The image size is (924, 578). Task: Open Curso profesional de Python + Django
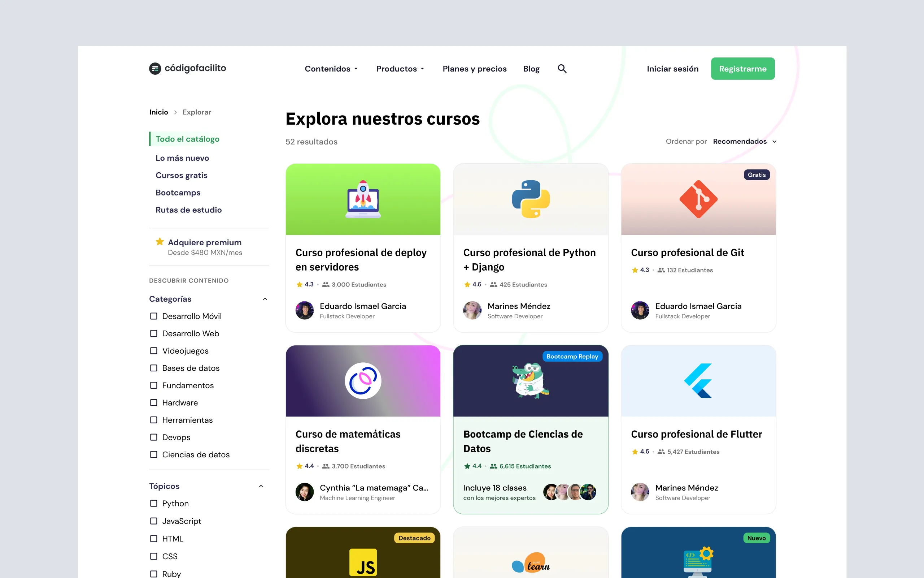(x=529, y=260)
